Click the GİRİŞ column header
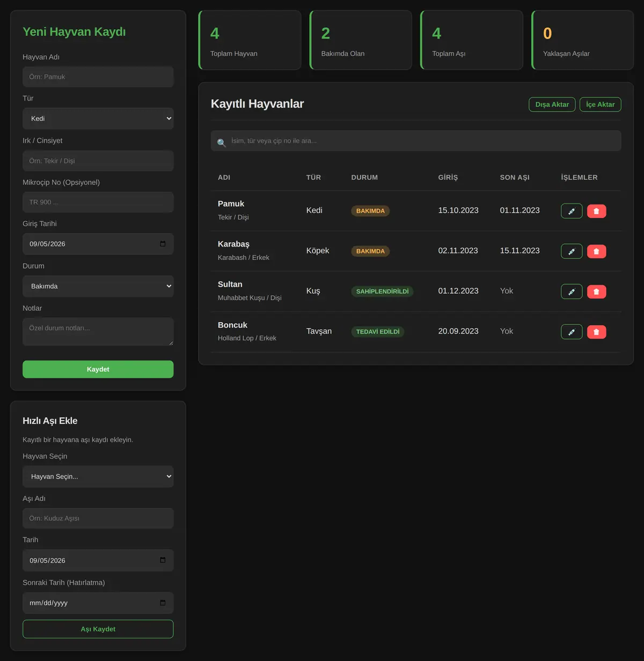The height and width of the screenshot is (661, 644). pos(448,177)
